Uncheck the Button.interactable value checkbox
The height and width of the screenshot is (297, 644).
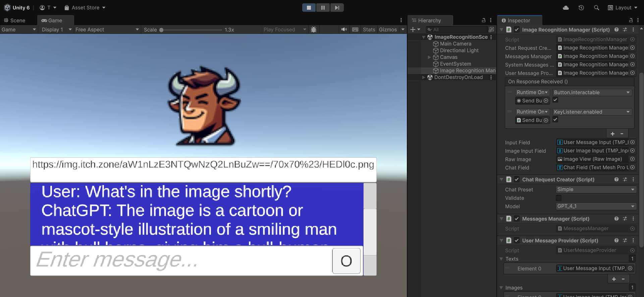coord(555,100)
